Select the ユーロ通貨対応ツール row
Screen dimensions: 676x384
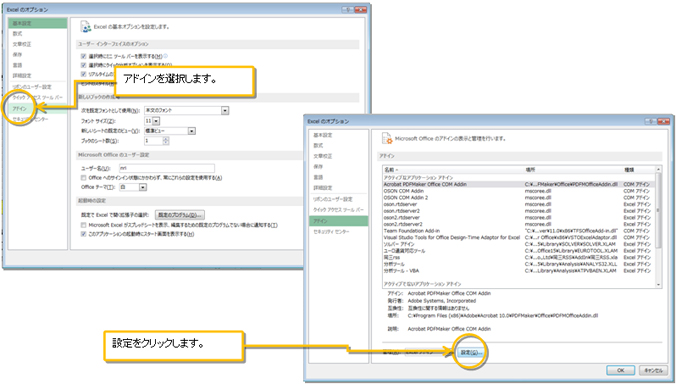(x=519, y=251)
